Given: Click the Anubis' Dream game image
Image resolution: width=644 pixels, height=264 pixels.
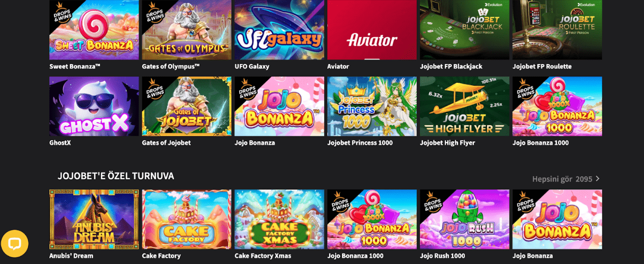Looking at the screenshot, I should pos(94,220).
